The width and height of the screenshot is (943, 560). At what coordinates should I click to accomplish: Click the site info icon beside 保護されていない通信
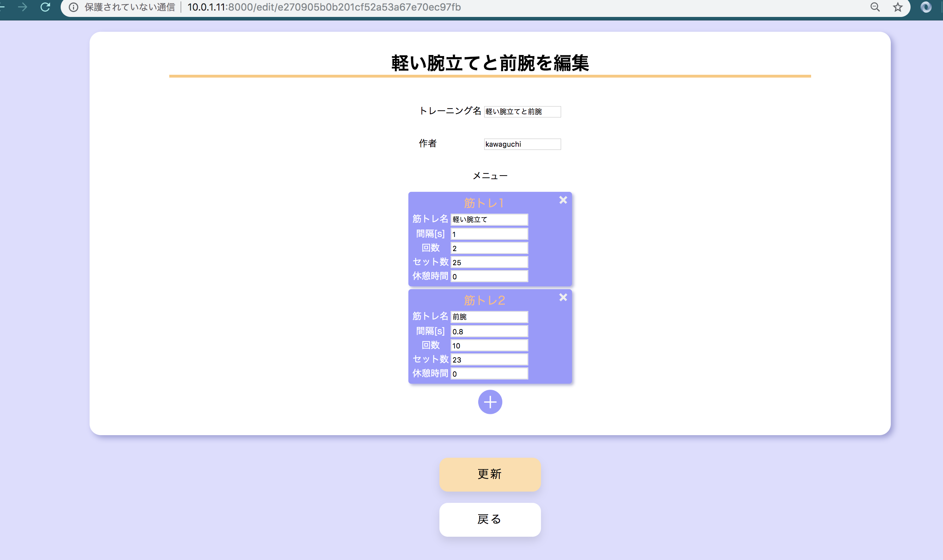pos(74,7)
